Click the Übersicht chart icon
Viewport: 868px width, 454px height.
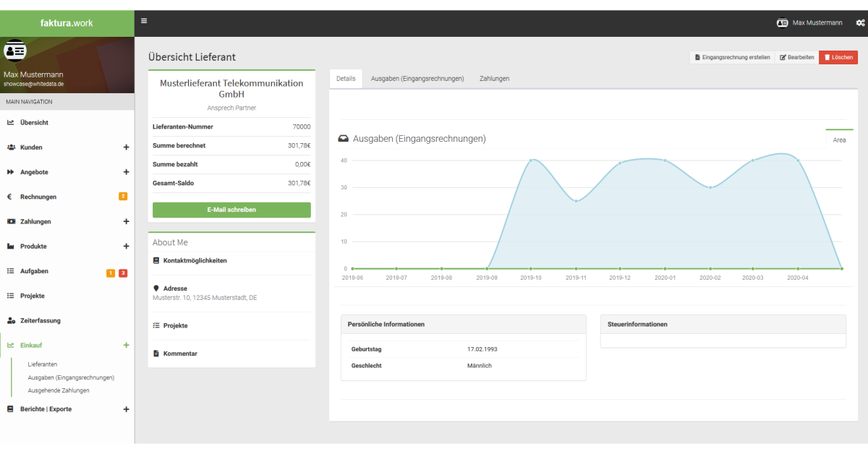11,123
